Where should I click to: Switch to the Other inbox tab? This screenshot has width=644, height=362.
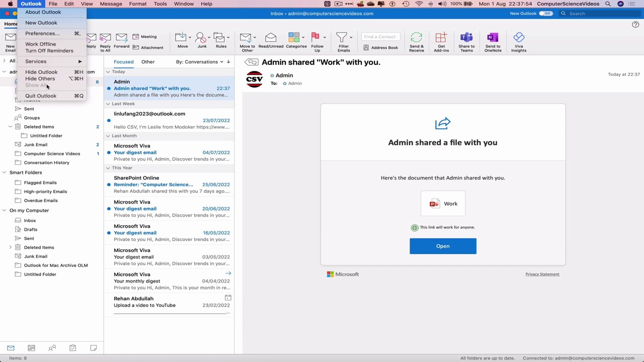(148, 62)
